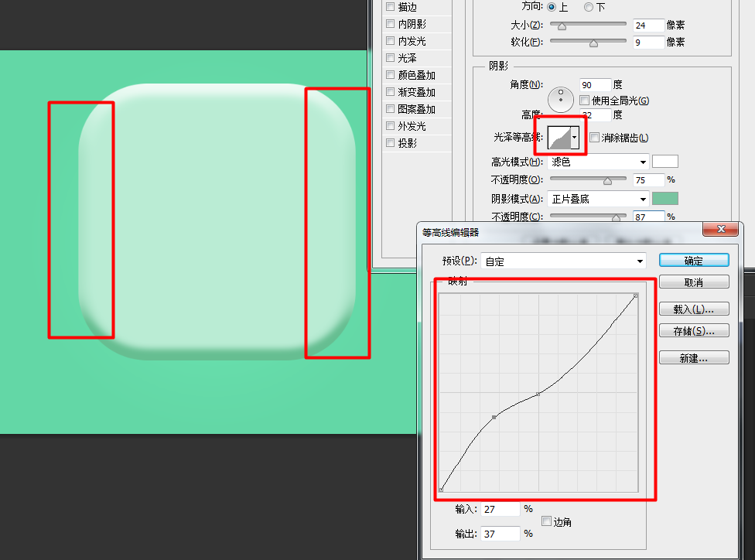Enable the 颜色叠加 (Color Overlay) style
Image resolution: width=755 pixels, height=560 pixels.
tap(389, 74)
